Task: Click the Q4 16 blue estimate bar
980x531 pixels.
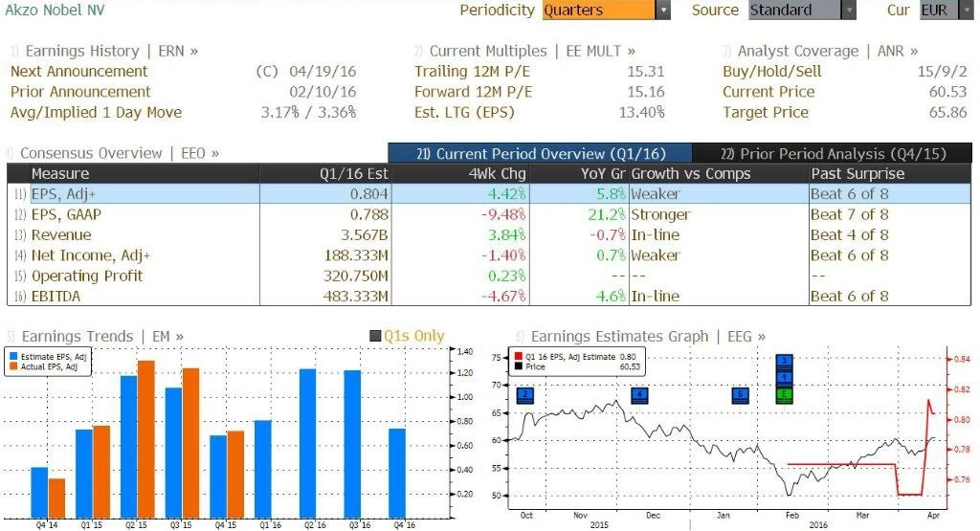Action: pos(397,473)
